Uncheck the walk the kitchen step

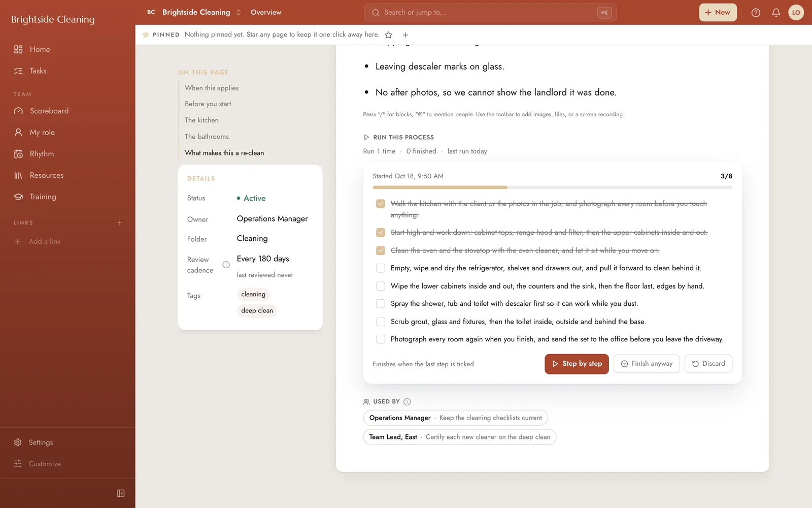click(x=381, y=204)
